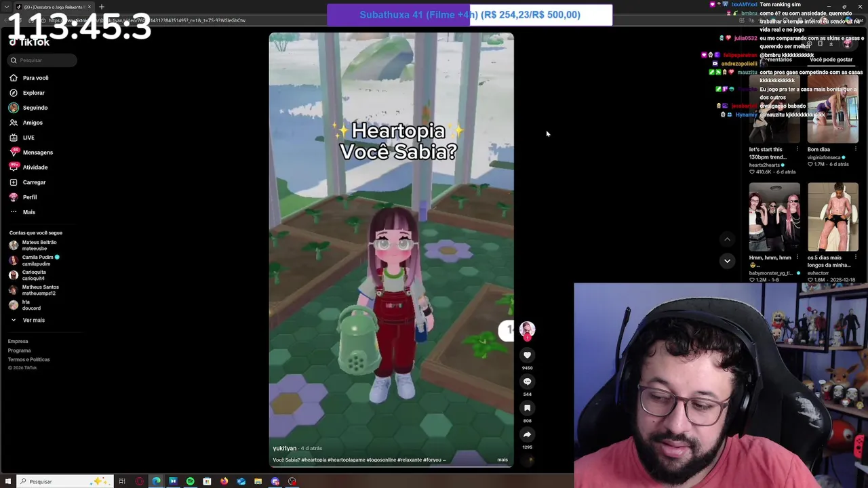Open the Empresa footer link
The width and height of the screenshot is (868, 488).
[x=18, y=342]
